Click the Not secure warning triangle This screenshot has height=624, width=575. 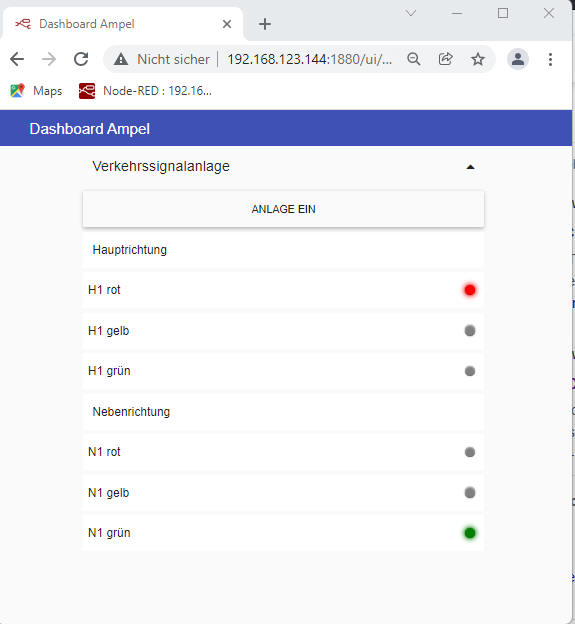tap(121, 60)
